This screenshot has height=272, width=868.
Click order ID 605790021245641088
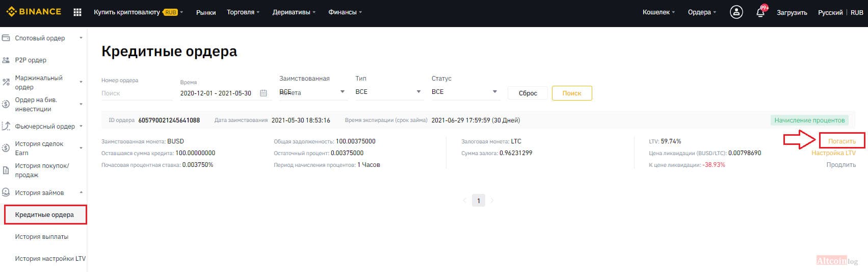169,120
